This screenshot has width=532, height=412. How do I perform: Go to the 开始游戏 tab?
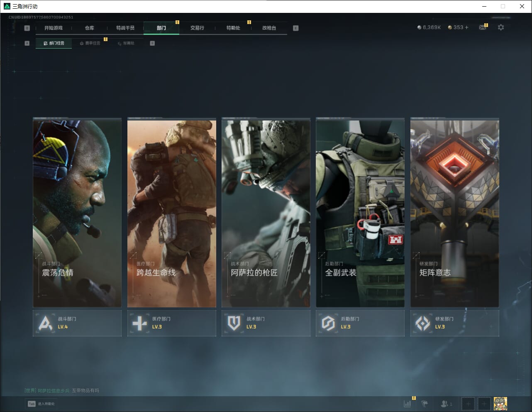tap(54, 28)
